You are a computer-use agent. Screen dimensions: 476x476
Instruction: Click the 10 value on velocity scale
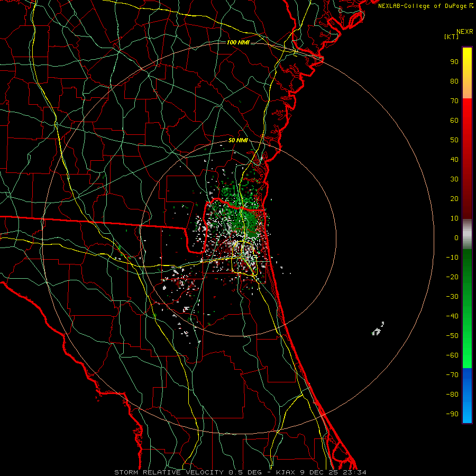click(454, 218)
